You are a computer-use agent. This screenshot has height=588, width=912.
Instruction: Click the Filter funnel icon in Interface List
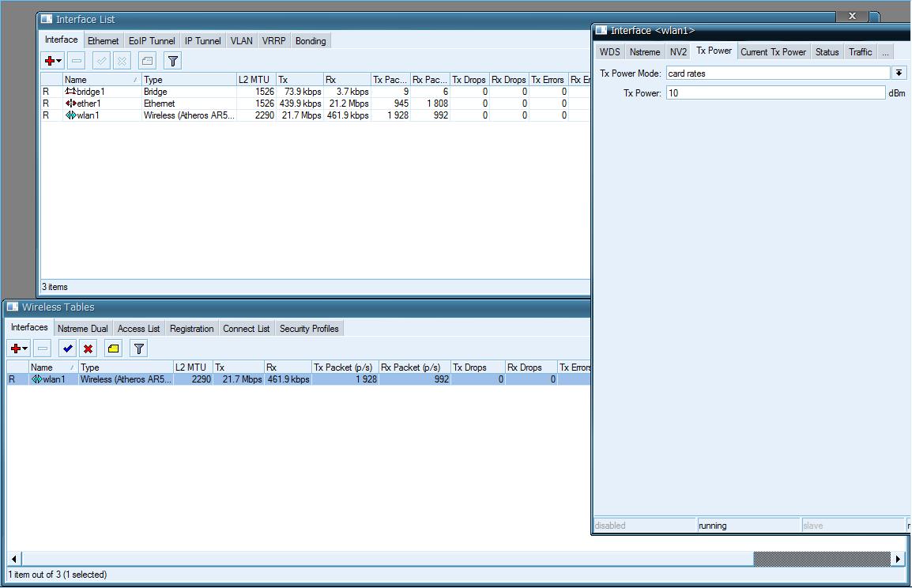[x=173, y=61]
